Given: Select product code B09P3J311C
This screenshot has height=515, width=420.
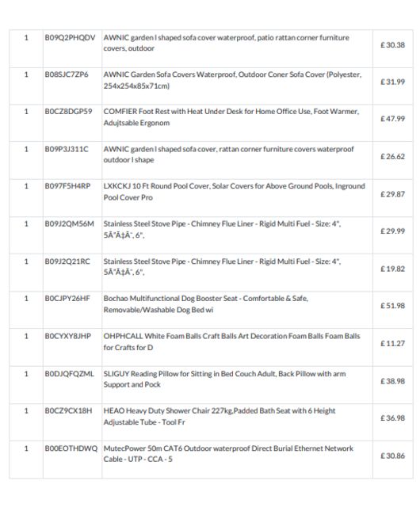Looking at the screenshot, I should point(67,150).
